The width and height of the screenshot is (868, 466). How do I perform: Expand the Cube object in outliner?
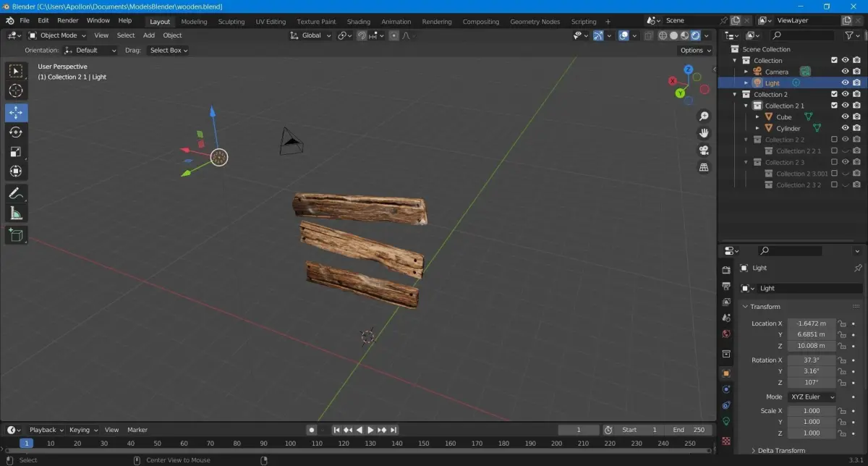click(757, 116)
